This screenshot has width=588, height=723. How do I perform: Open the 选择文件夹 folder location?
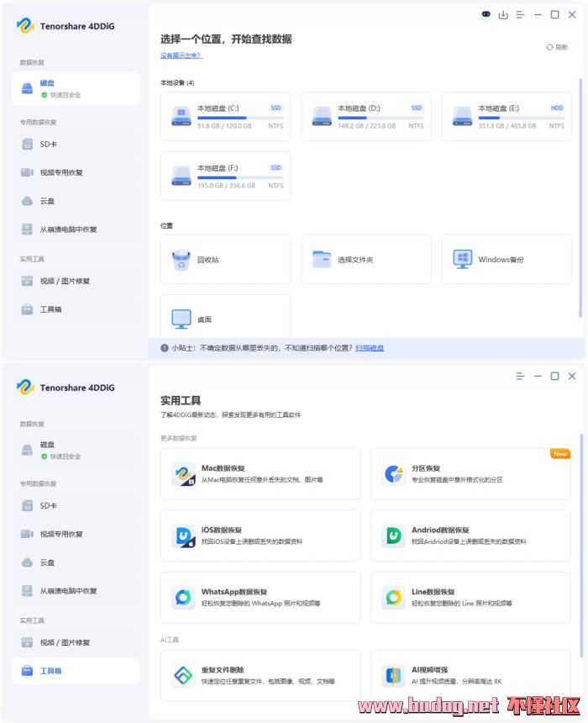point(365,260)
